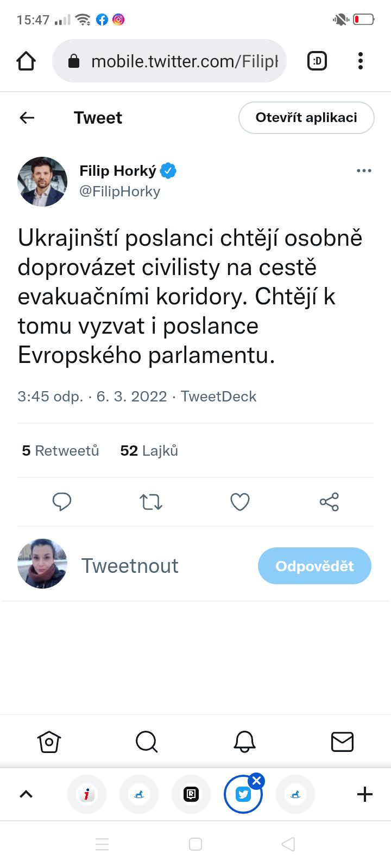Click into the Tweetnout reply field
The width and height of the screenshot is (391, 868).
(163, 566)
